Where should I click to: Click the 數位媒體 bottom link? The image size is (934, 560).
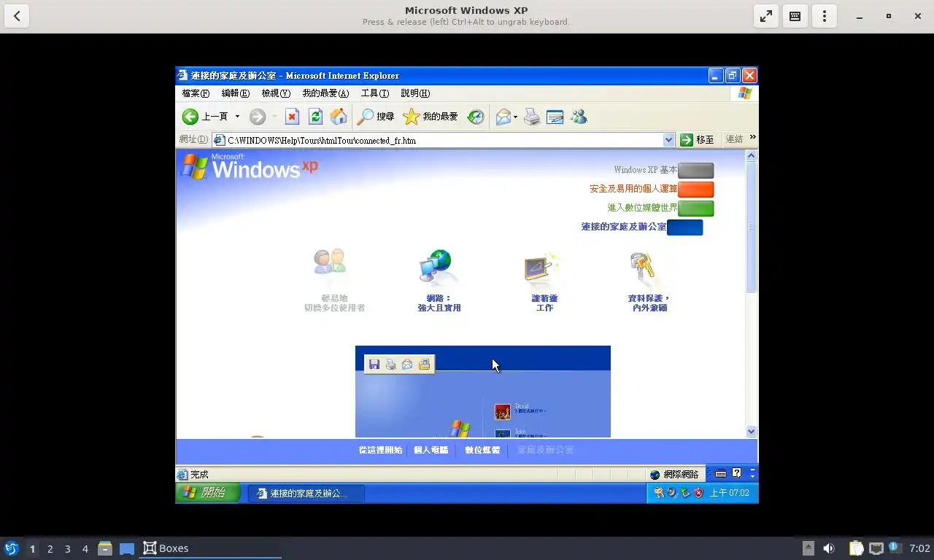482,450
